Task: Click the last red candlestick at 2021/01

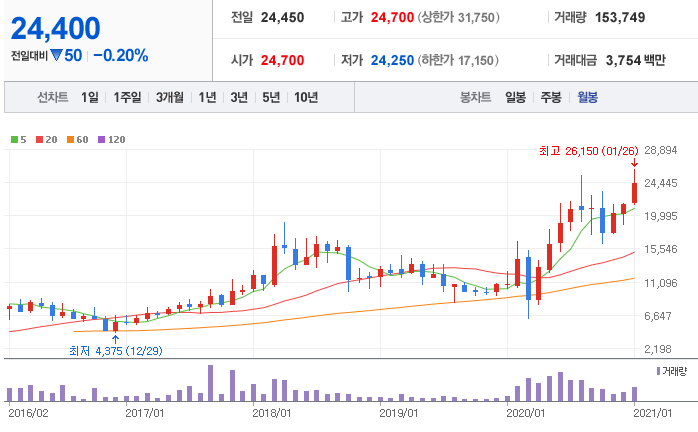Action: [634, 193]
